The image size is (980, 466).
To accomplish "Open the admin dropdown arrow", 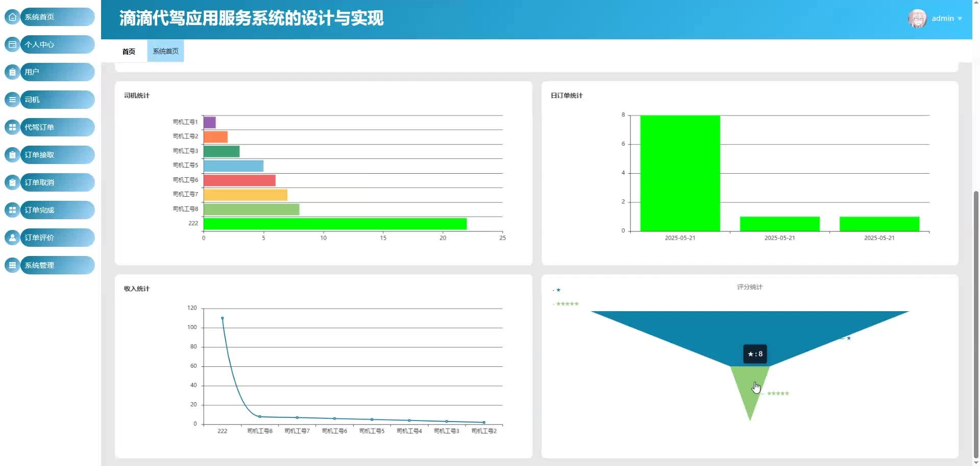I will coord(960,18).
